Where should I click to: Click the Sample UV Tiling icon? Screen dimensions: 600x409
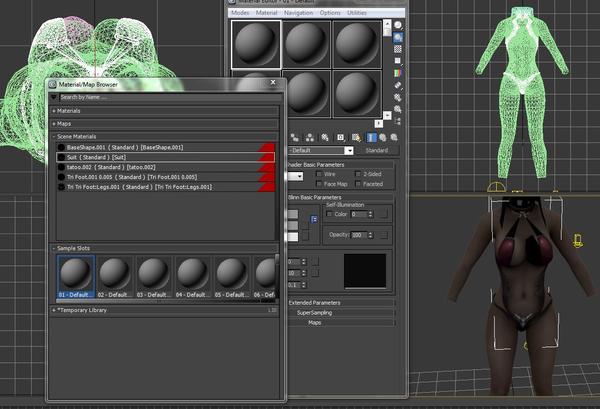(398, 61)
